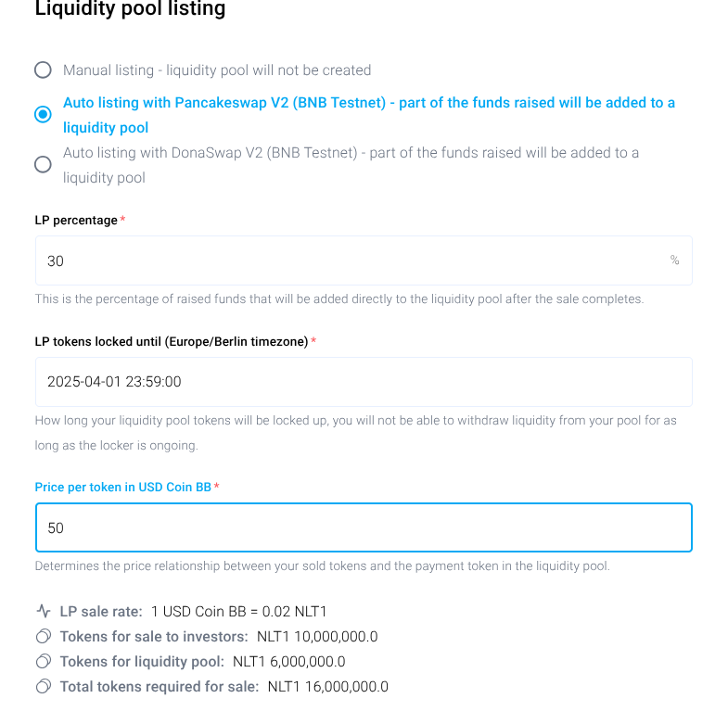Click the Liquidity pool listing heading
The image size is (728, 711).
point(130,9)
